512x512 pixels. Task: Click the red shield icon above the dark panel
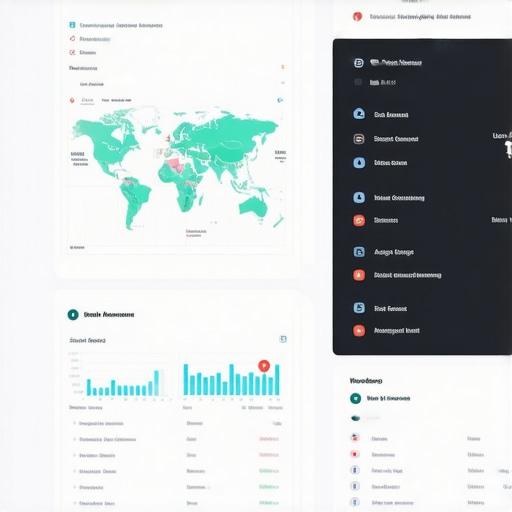click(357, 16)
